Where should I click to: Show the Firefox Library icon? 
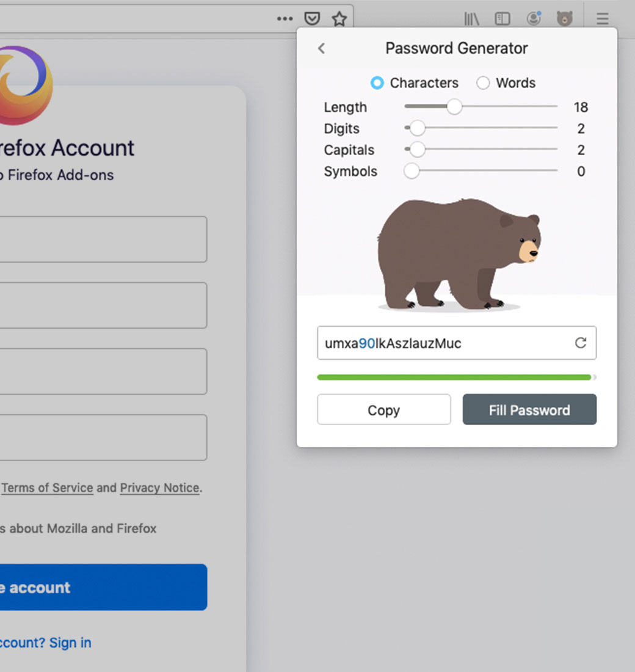pyautogui.click(x=471, y=19)
